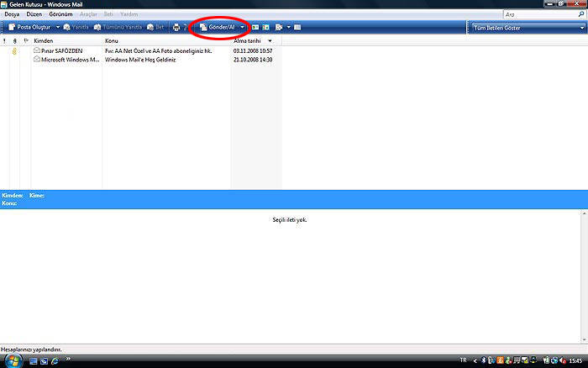Open the Windows Calendar toolbar icon
Screen dimensions: 588x368
point(266,28)
